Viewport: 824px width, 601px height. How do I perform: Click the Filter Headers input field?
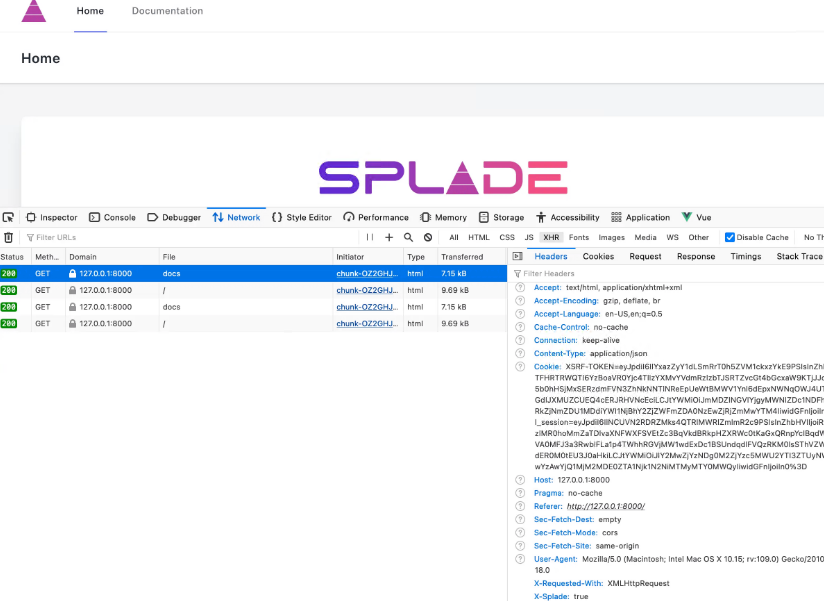click(667, 274)
